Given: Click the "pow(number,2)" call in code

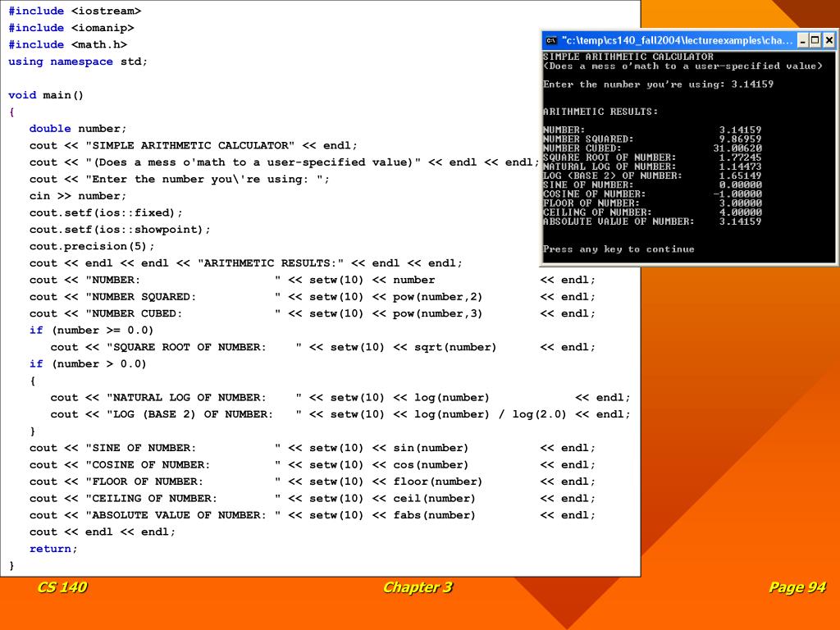Looking at the screenshot, I should point(438,297).
